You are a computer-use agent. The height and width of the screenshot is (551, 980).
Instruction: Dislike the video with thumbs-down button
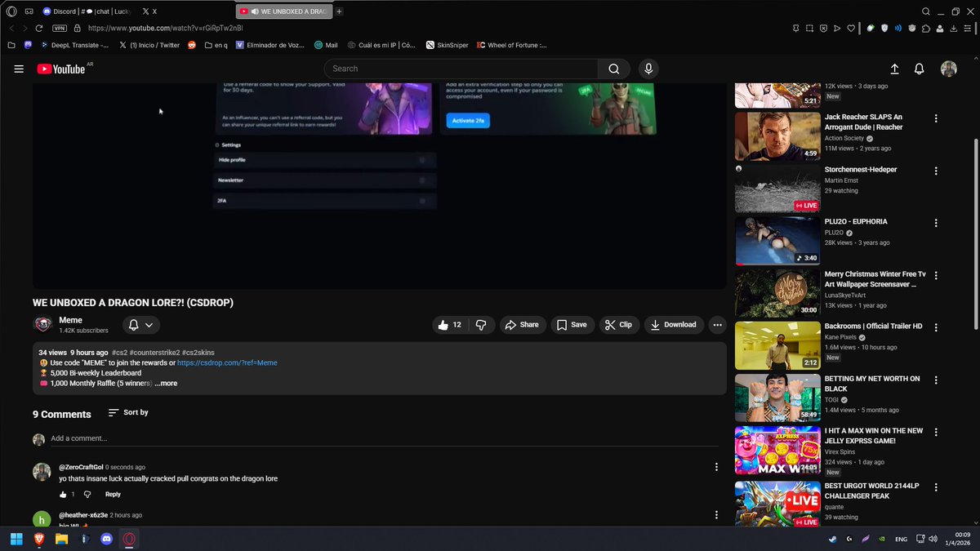481,325
